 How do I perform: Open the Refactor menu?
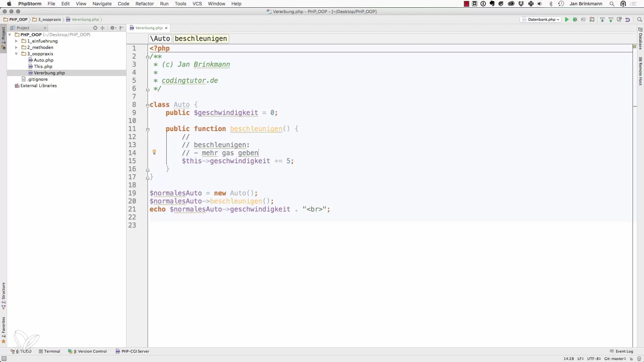pos(145,4)
